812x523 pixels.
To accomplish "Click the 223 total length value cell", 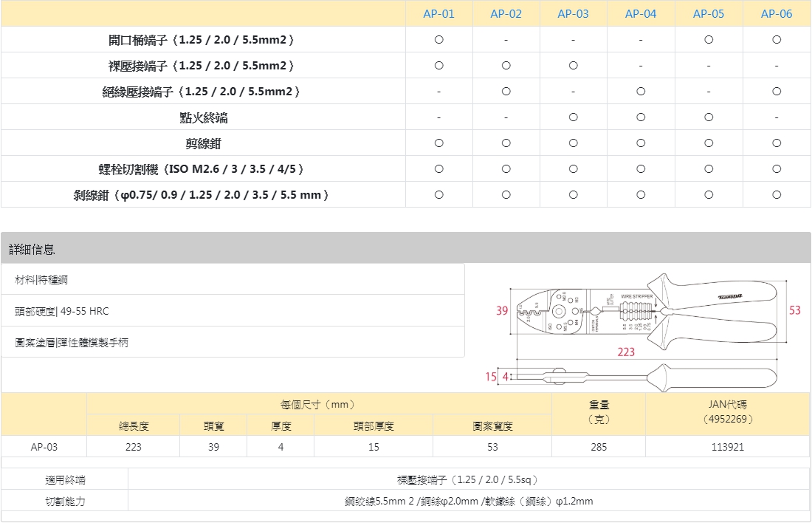I will coord(133,447).
